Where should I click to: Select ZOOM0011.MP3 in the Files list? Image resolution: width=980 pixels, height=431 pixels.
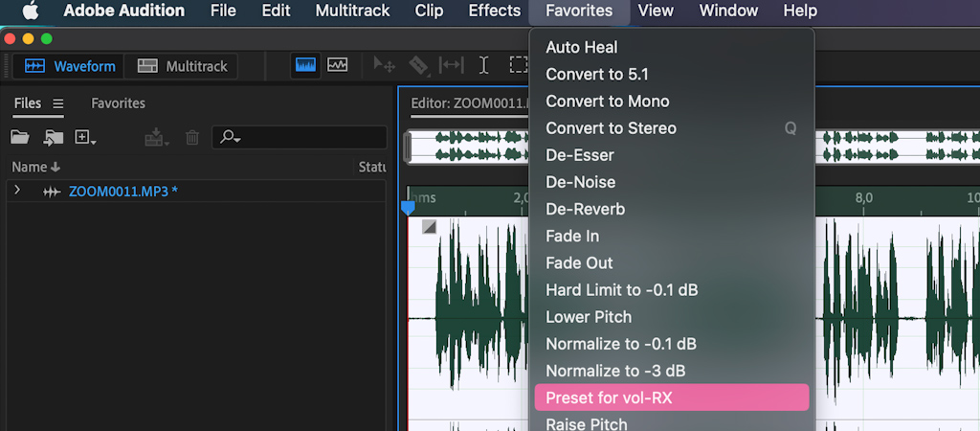point(123,192)
